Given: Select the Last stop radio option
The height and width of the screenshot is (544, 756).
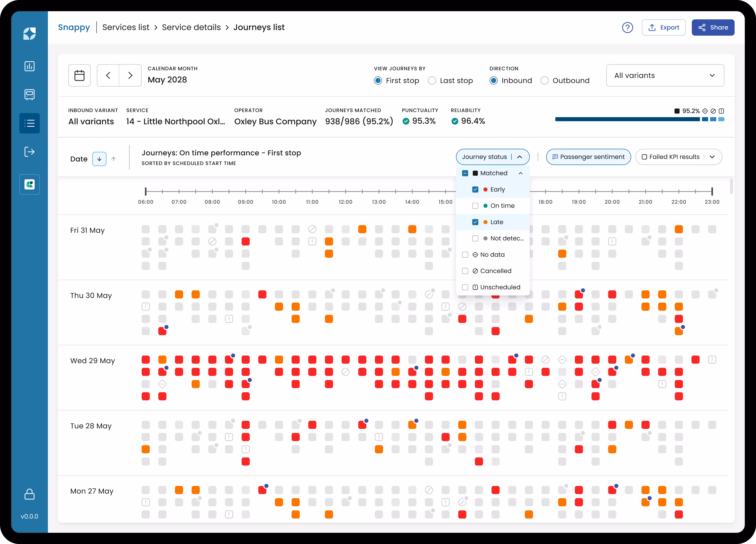Looking at the screenshot, I should coord(432,81).
